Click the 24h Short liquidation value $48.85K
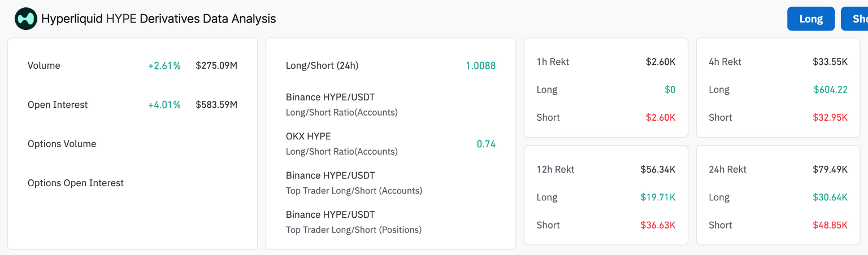The image size is (868, 255). coord(830,225)
